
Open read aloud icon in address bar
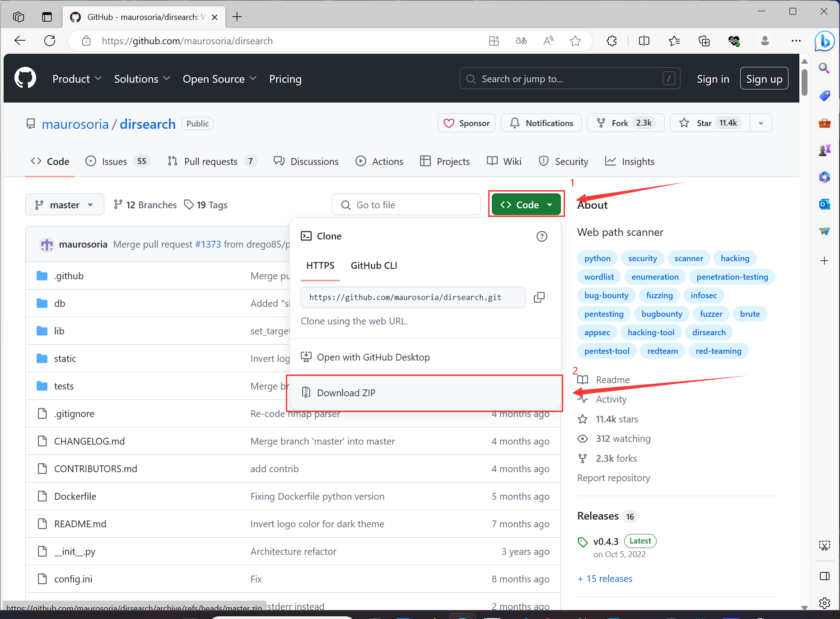(x=548, y=41)
